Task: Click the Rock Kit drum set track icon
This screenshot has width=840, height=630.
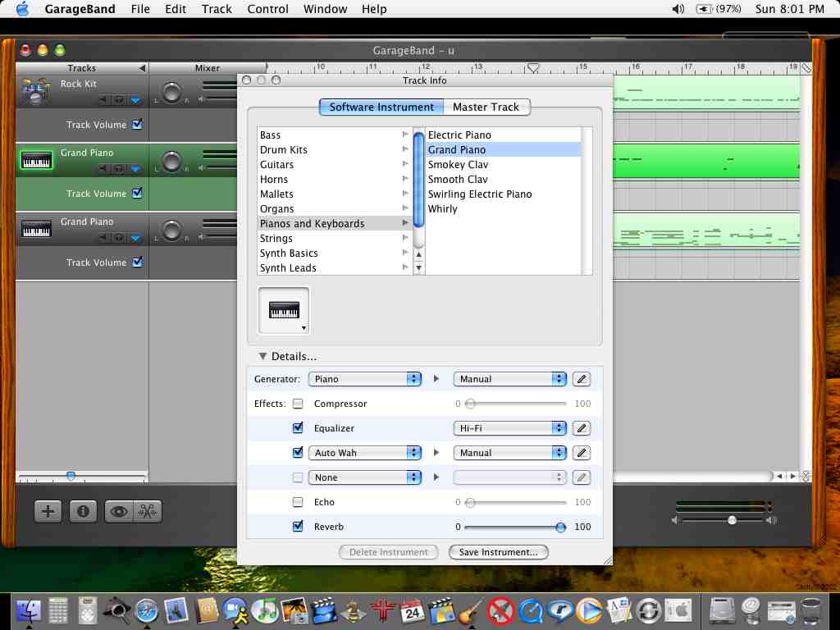Action: (36, 90)
